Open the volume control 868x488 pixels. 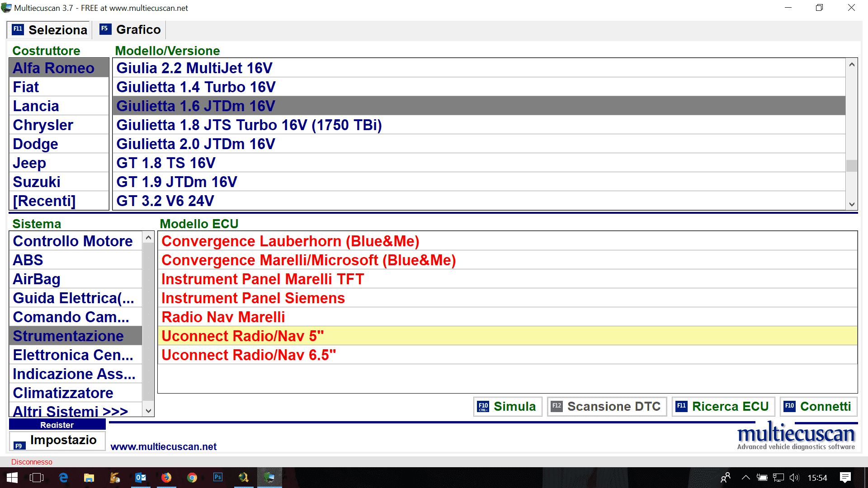tap(794, 478)
